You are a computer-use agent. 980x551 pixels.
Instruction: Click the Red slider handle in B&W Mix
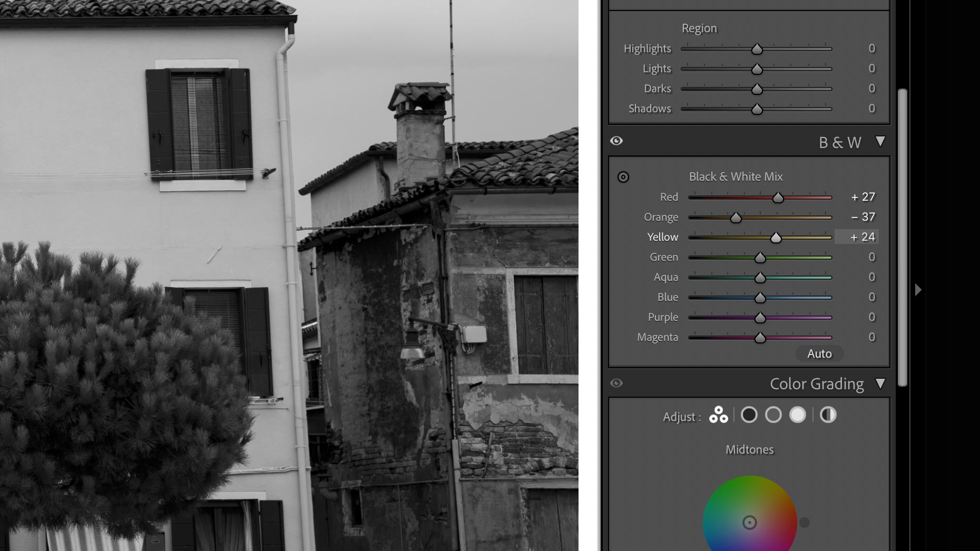778,198
